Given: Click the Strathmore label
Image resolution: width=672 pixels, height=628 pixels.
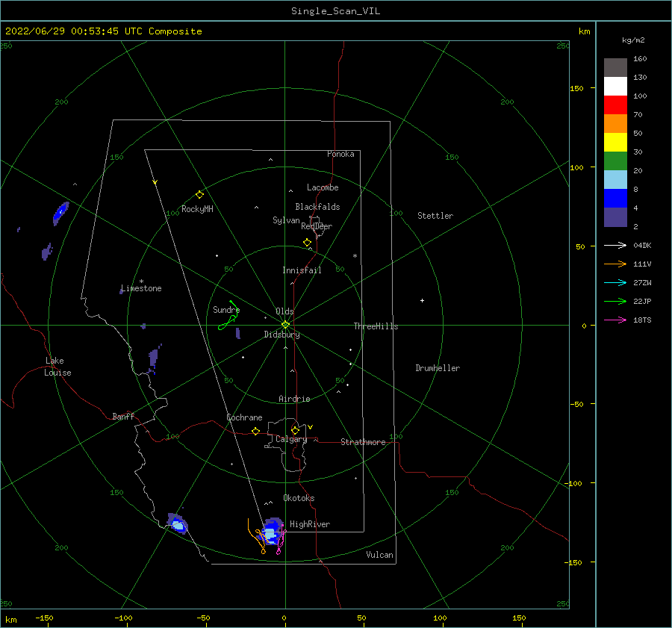Looking at the screenshot, I should pos(363,442).
